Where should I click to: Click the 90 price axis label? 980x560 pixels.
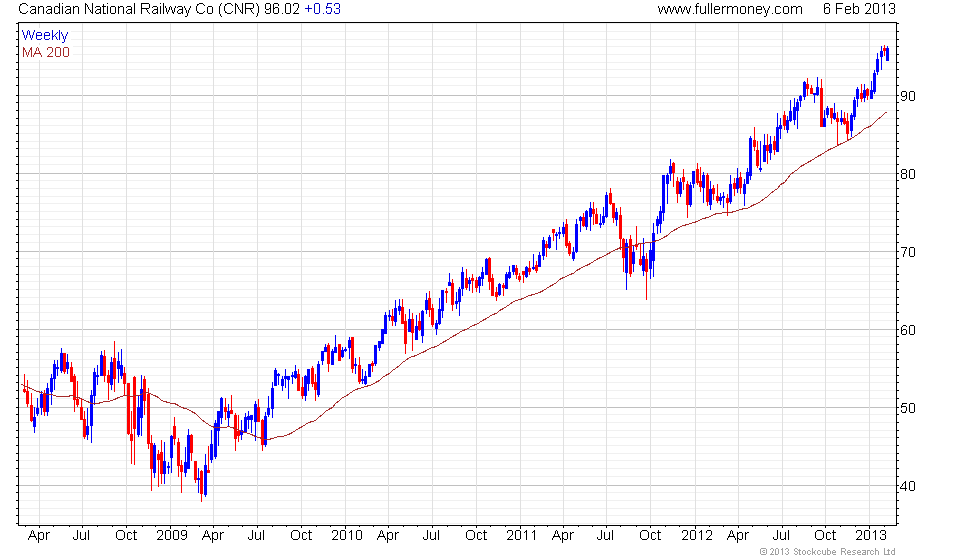tap(908, 96)
